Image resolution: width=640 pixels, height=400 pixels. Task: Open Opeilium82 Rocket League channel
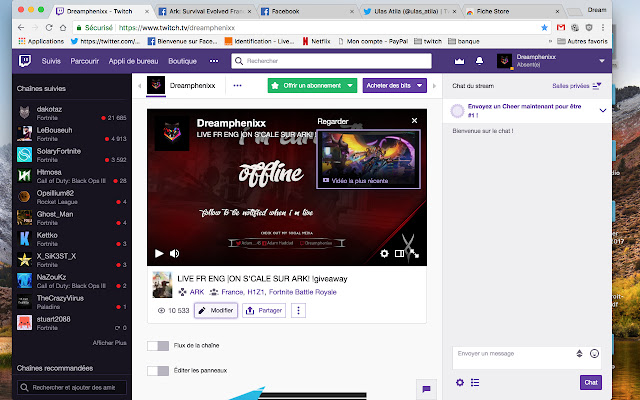coord(72,197)
